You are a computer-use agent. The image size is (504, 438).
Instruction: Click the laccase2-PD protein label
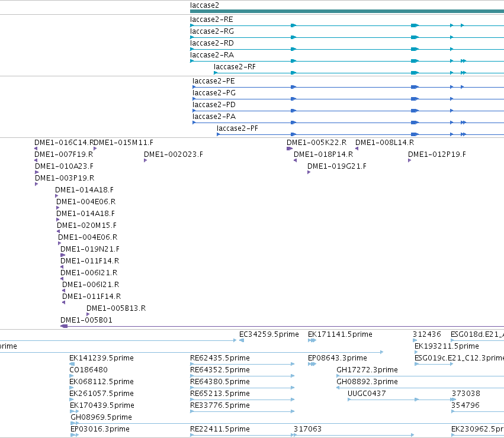(x=214, y=105)
